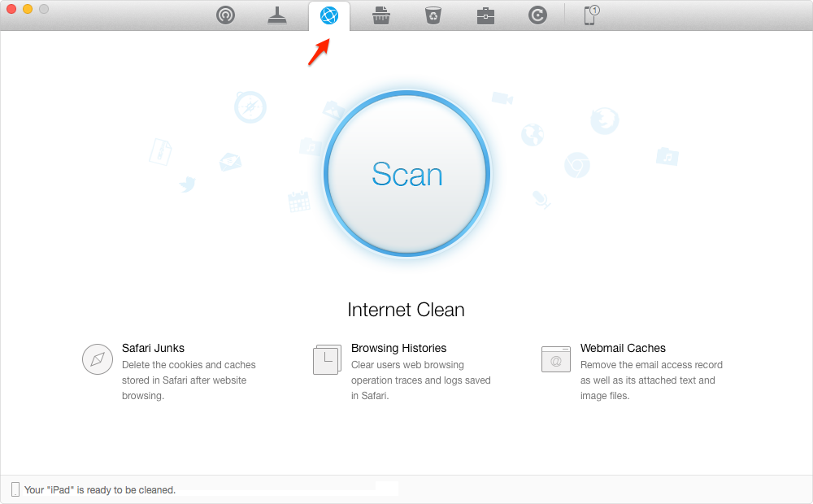The height and width of the screenshot is (504, 813).
Task: Click the Browsing Histories clock icon
Action: pos(327,359)
